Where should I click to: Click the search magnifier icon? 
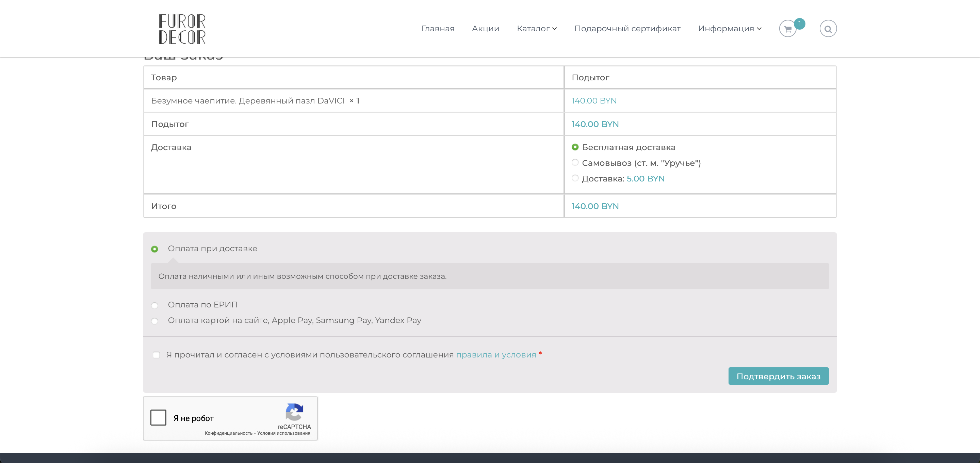[828, 29]
